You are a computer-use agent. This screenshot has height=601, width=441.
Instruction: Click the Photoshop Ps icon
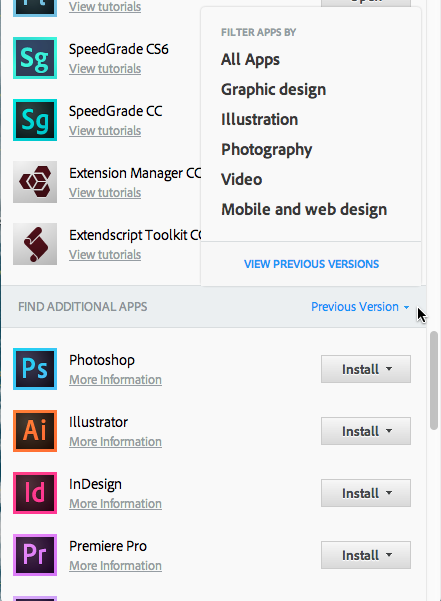click(35, 369)
